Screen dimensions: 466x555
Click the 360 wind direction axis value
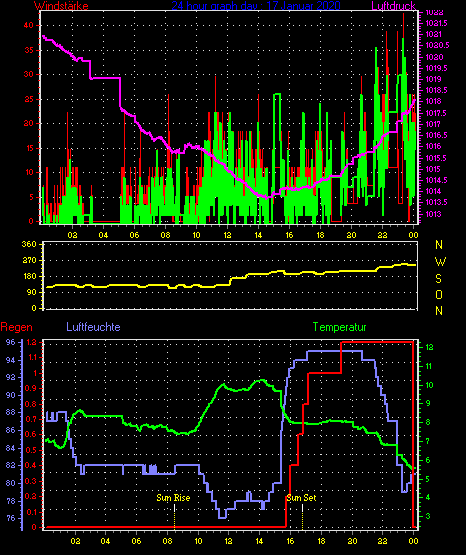tap(29, 244)
